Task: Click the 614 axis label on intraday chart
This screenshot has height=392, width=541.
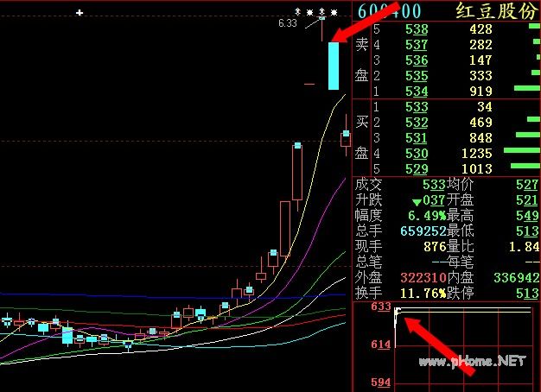Action: click(381, 344)
